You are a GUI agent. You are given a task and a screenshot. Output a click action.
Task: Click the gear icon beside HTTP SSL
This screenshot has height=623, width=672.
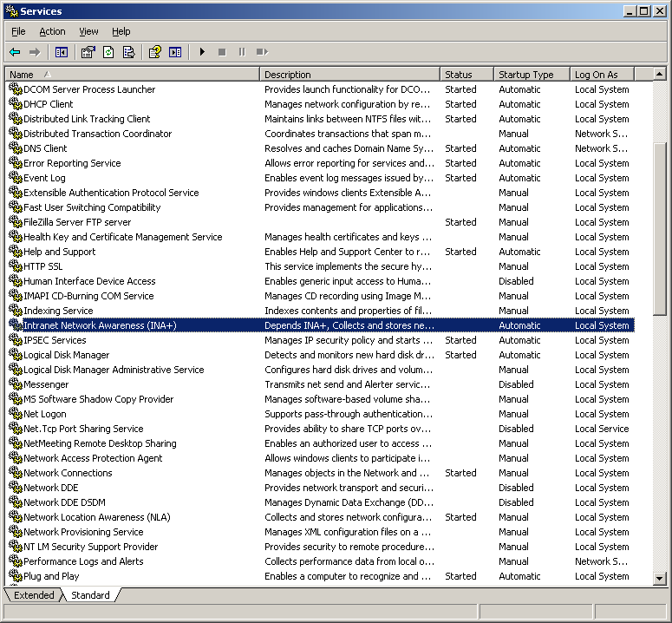tap(16, 266)
